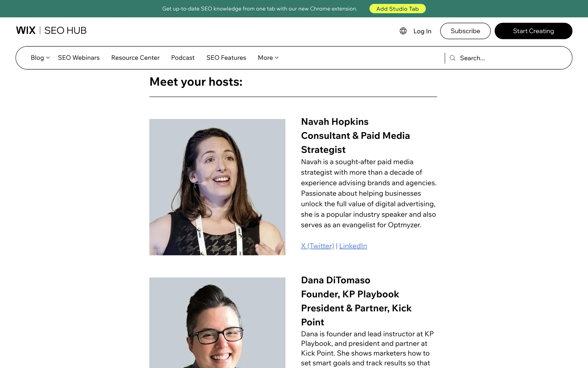The width and height of the screenshot is (588, 368).
Task: Click the SEO HUB title text
Action: [x=65, y=30]
